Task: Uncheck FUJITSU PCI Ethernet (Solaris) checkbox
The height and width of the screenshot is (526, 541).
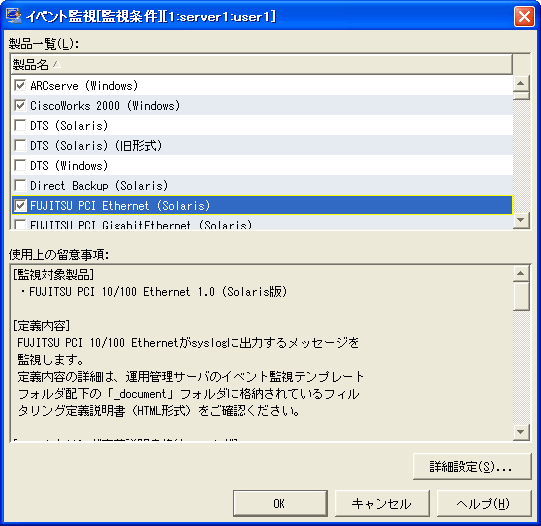Action: (20, 206)
